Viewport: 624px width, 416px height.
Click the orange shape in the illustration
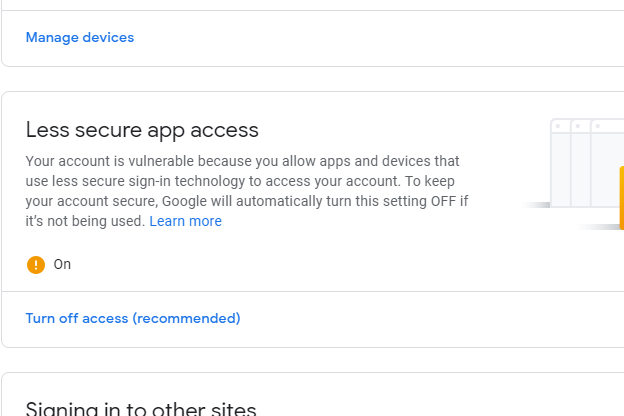pyautogui.click(x=622, y=198)
